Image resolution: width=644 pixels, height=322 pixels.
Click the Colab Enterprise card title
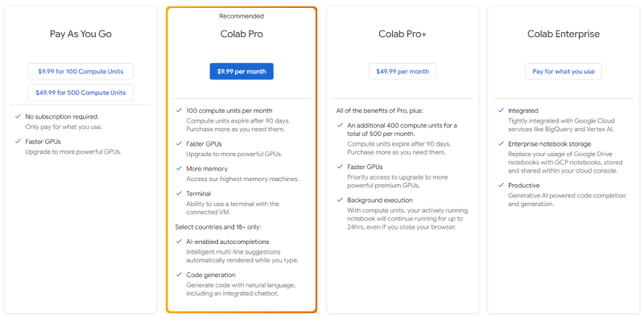(x=563, y=34)
